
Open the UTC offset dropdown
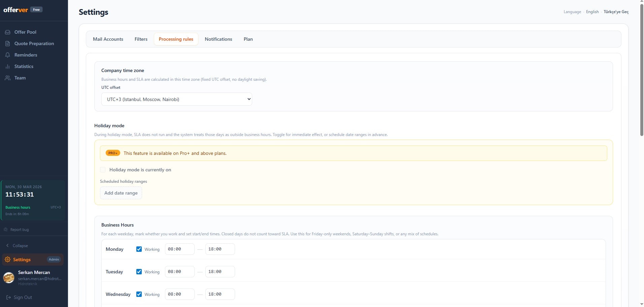coord(176,99)
